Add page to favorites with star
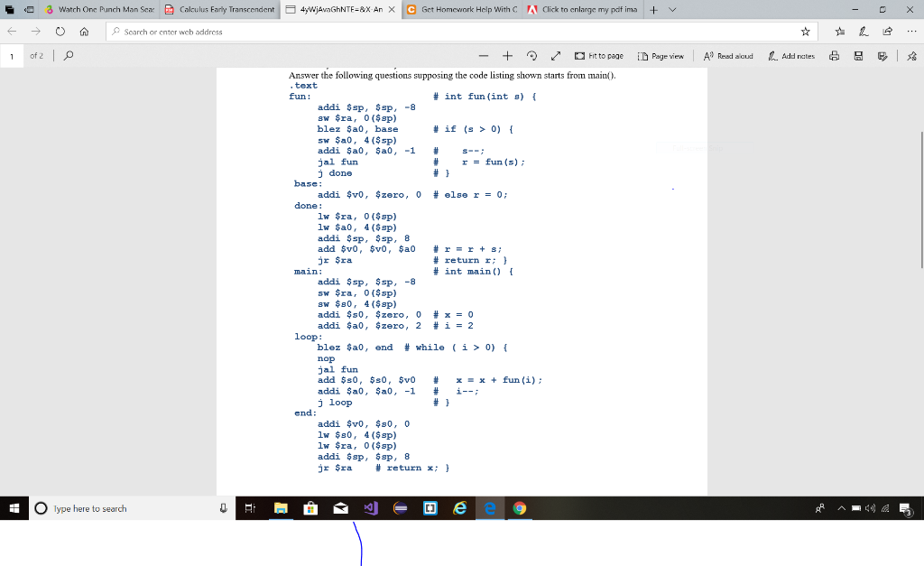 pyautogui.click(x=806, y=32)
